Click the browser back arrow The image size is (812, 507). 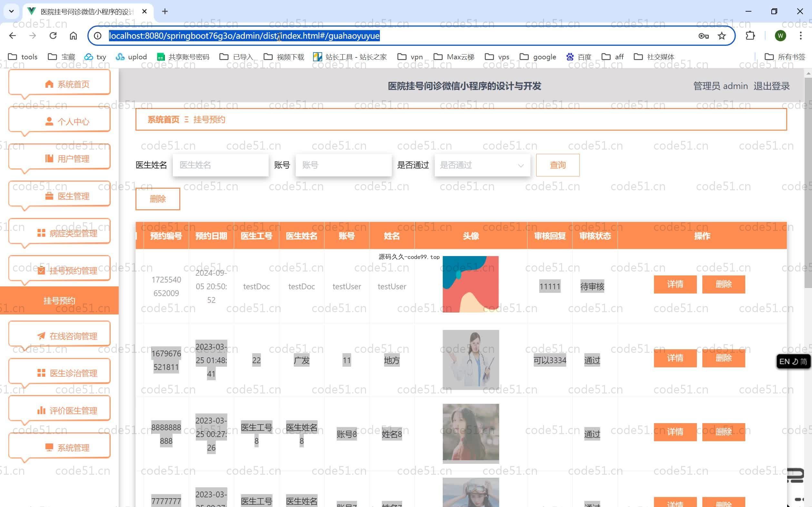tap(12, 35)
